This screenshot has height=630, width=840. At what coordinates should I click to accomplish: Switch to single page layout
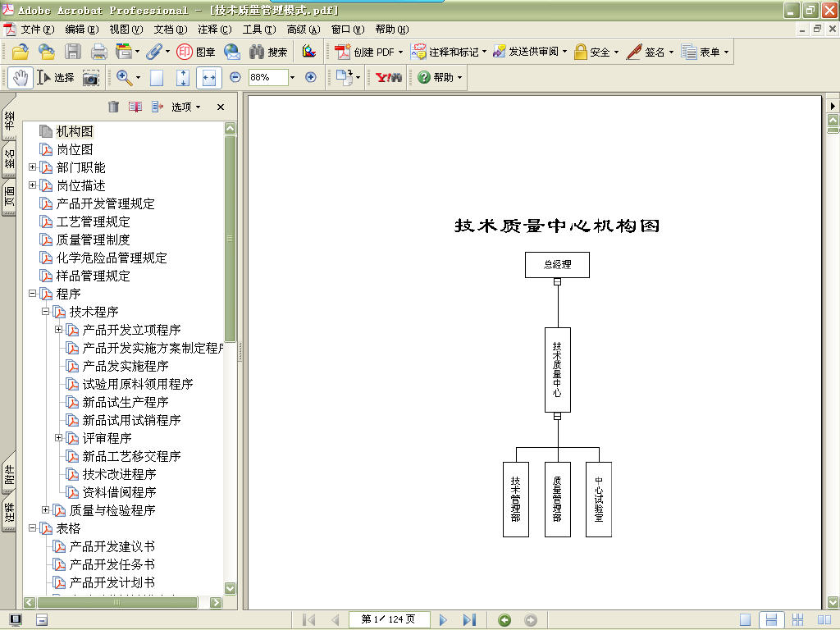click(x=745, y=620)
